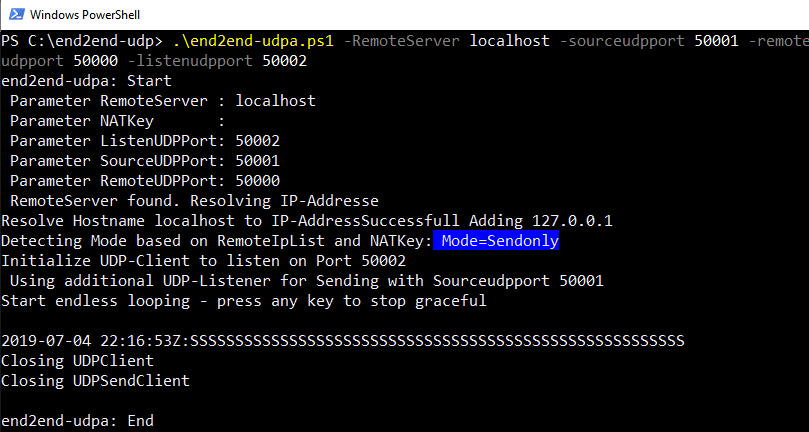Click the Parameter NATKey line

(x=118, y=121)
